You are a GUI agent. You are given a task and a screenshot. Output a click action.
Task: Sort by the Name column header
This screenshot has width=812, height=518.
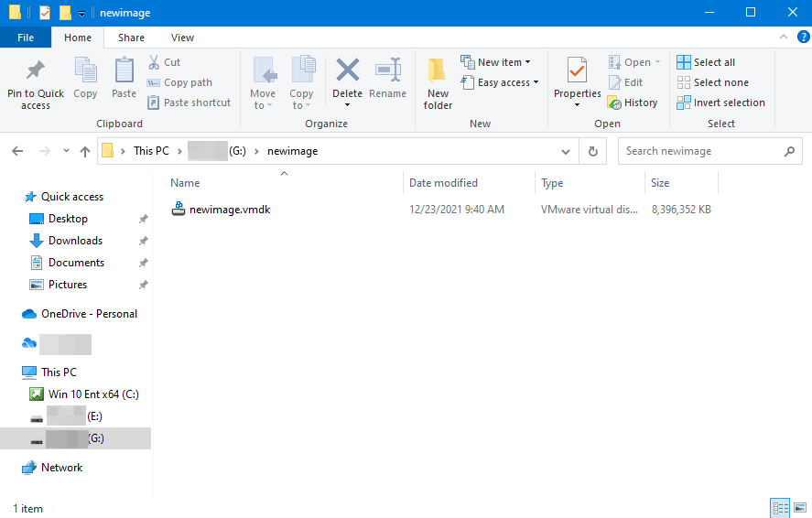(x=286, y=183)
